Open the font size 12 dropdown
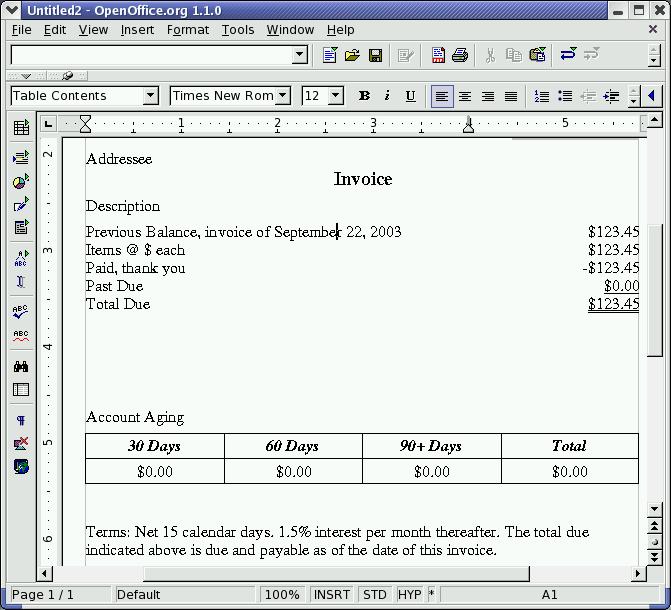This screenshot has height=610, width=671. (x=335, y=96)
